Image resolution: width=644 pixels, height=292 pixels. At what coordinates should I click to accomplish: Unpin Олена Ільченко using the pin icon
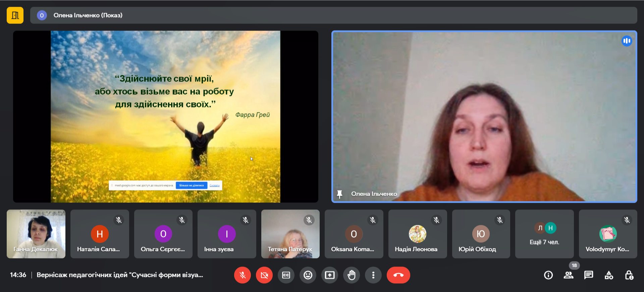[339, 194]
